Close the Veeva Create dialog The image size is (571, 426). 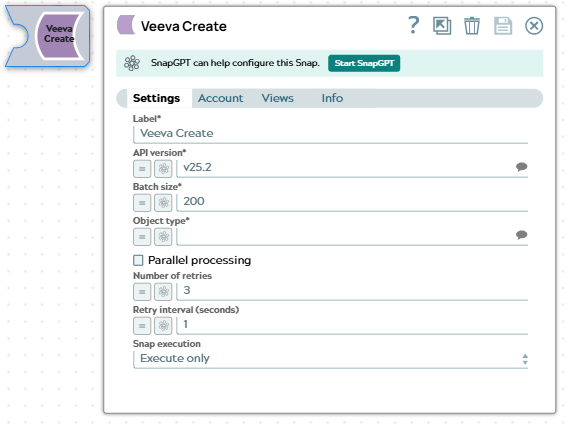(x=534, y=26)
